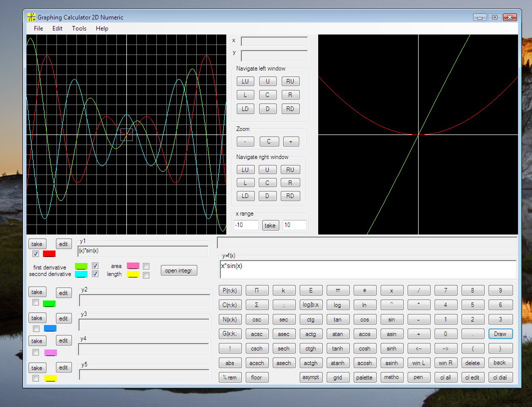532x407 pixels.
Task: Click the cyan second derivative color swatch
Action: 81,274
